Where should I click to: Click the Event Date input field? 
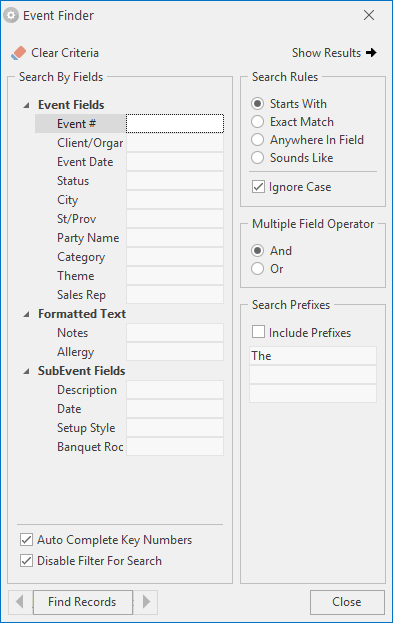(175, 162)
